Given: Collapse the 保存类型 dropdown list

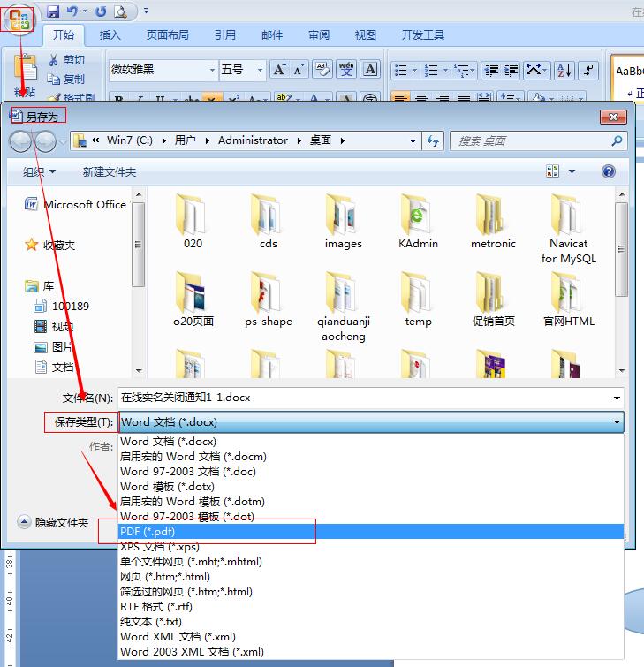Looking at the screenshot, I should click(617, 422).
